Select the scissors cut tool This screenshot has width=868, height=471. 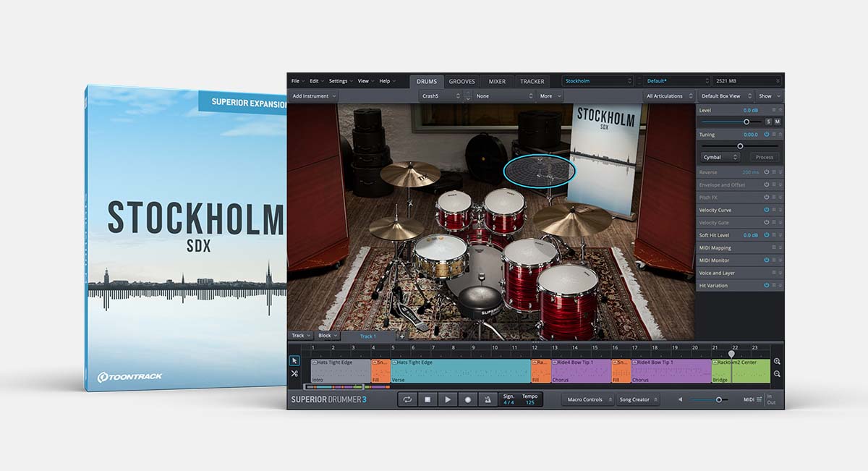click(294, 373)
